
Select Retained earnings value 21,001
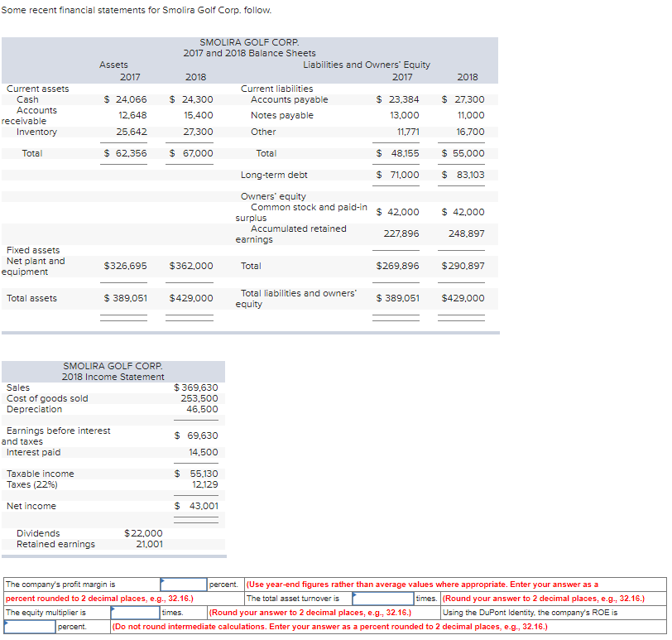coord(150,544)
